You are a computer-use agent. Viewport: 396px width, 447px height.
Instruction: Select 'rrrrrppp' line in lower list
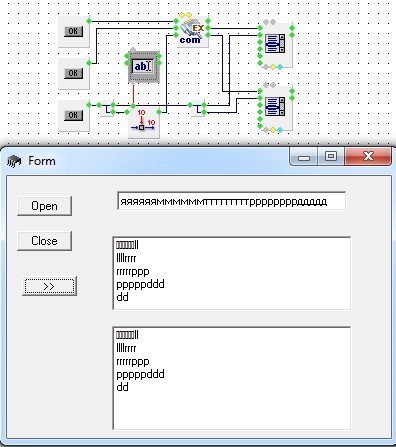pos(132,361)
